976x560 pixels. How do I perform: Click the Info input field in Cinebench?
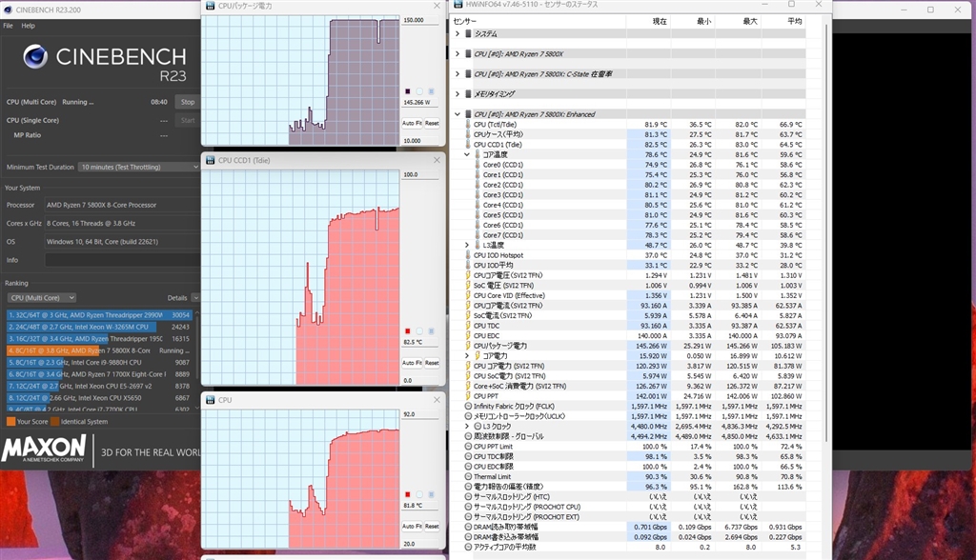pos(122,260)
